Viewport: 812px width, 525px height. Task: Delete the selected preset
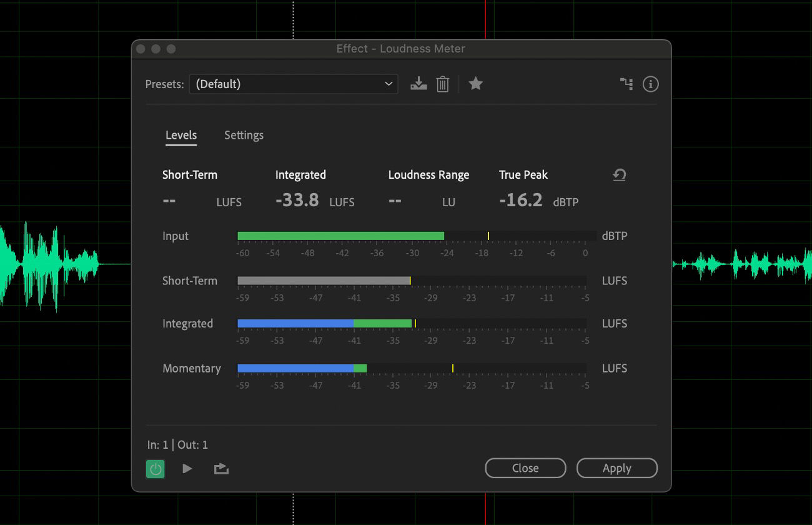443,83
